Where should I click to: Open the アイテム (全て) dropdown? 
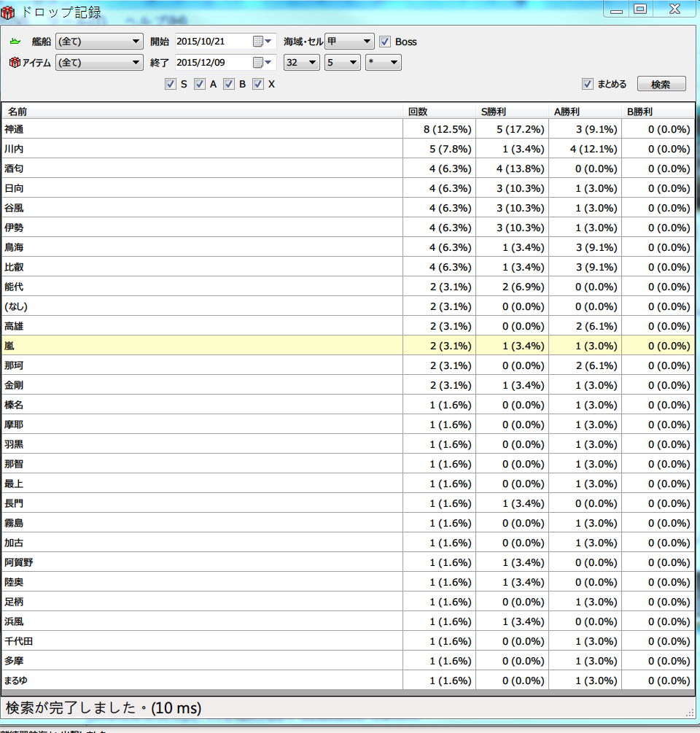tap(99, 62)
